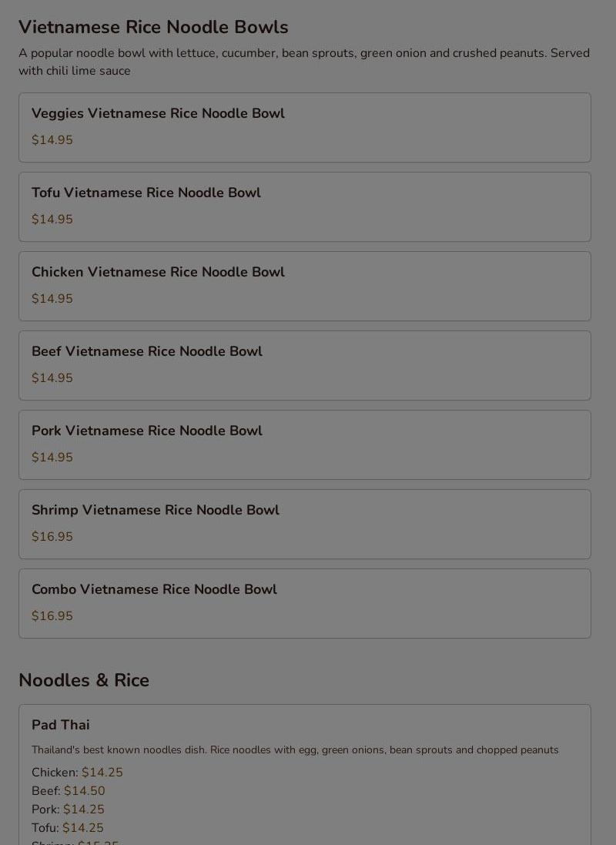Click the Vietnamese Rice Noodle Bowls heading

153,27
